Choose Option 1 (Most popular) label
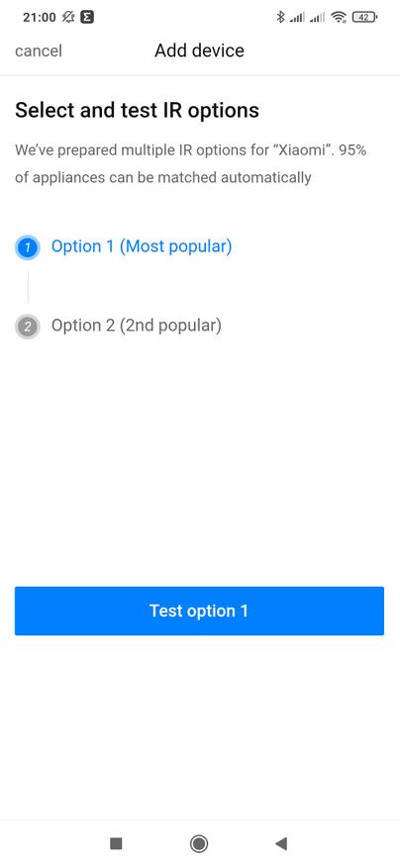Image resolution: width=400 pixels, height=868 pixels. coord(142,246)
